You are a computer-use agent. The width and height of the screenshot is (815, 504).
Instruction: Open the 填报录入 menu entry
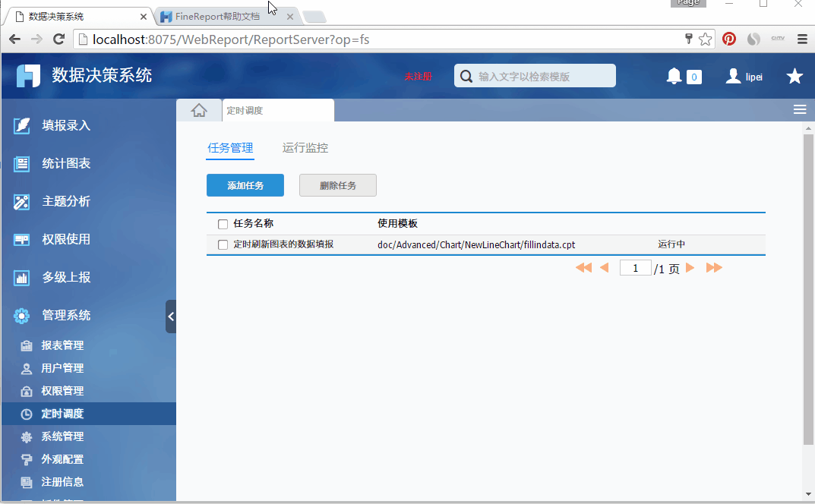(x=66, y=125)
